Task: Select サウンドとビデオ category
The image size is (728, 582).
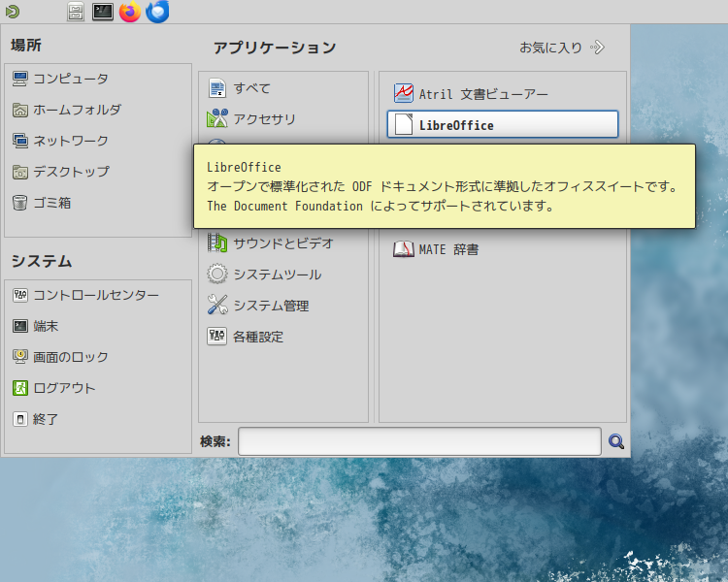Action: point(270,242)
